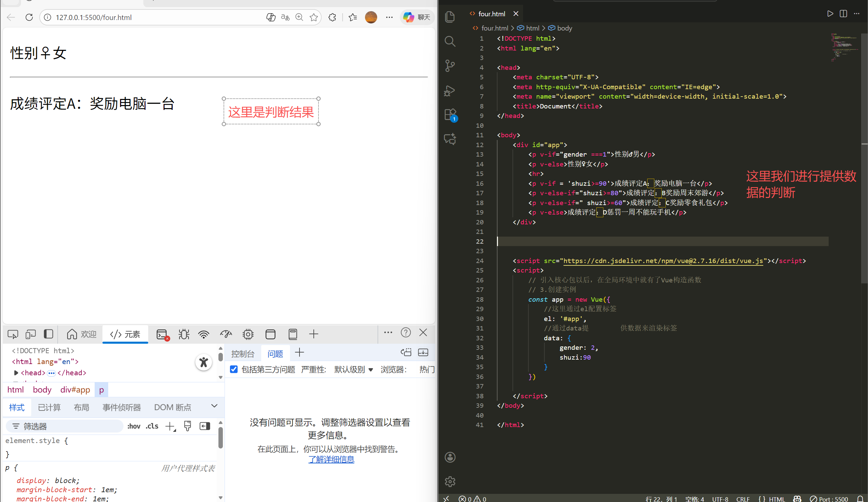This screenshot has height=502, width=868.
Task: Toggle device emulation in DevTools
Action: [x=31, y=334]
